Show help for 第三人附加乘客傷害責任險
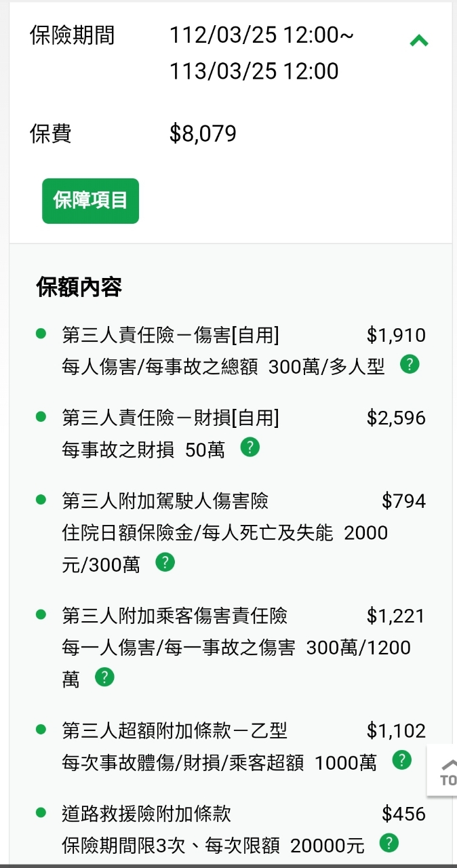The width and height of the screenshot is (457, 868). [x=104, y=677]
